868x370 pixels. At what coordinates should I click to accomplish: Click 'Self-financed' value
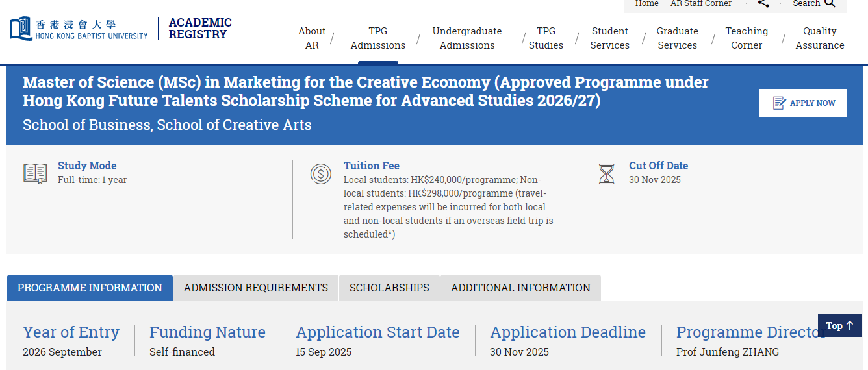(x=182, y=352)
